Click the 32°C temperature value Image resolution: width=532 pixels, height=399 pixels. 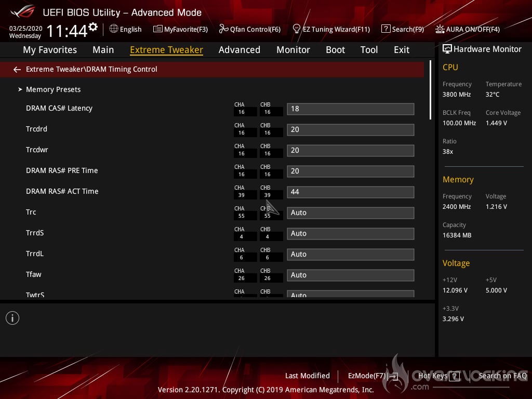[x=493, y=95]
